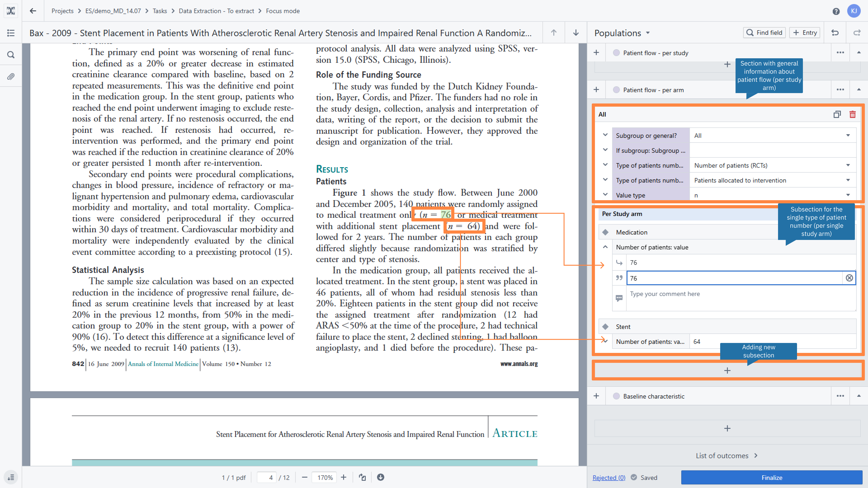Collapse the Patient flow - per study section

859,53
